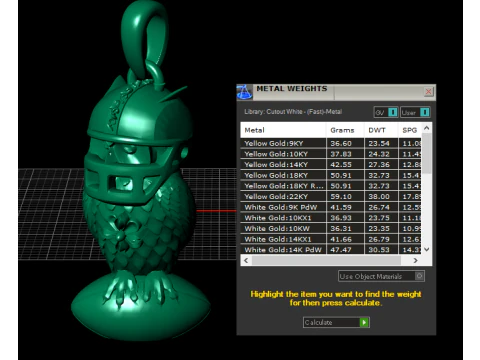Select the White Gold:14KX1 row
The image size is (480, 360).
[x=331, y=239]
